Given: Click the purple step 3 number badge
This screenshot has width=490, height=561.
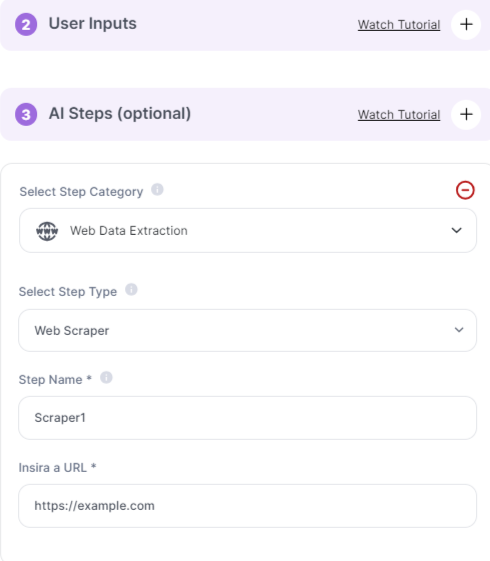Looking at the screenshot, I should click(x=26, y=114).
